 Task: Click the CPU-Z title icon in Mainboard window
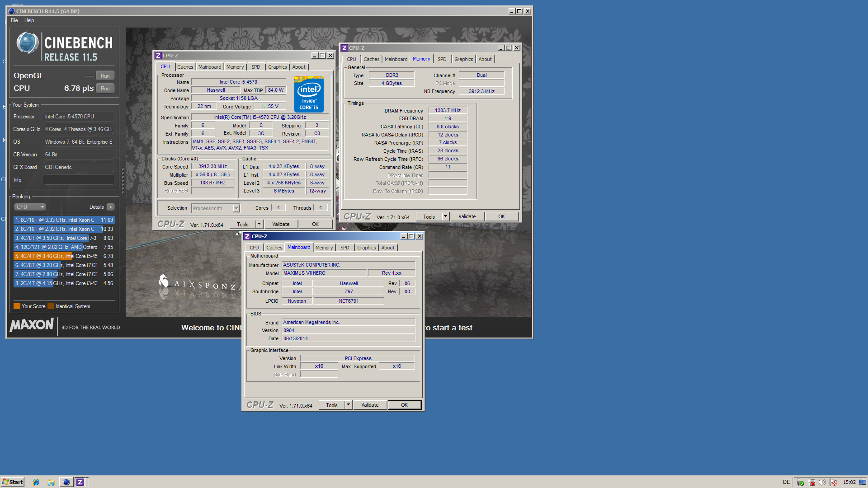(x=247, y=236)
